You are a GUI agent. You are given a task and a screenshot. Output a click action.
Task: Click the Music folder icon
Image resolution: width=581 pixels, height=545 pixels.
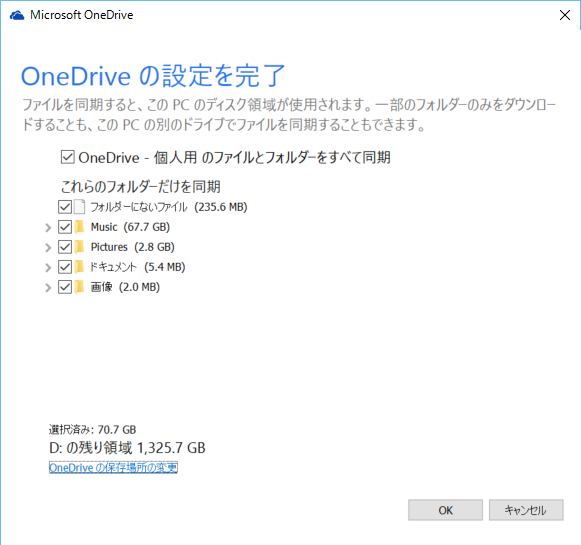(x=79, y=227)
